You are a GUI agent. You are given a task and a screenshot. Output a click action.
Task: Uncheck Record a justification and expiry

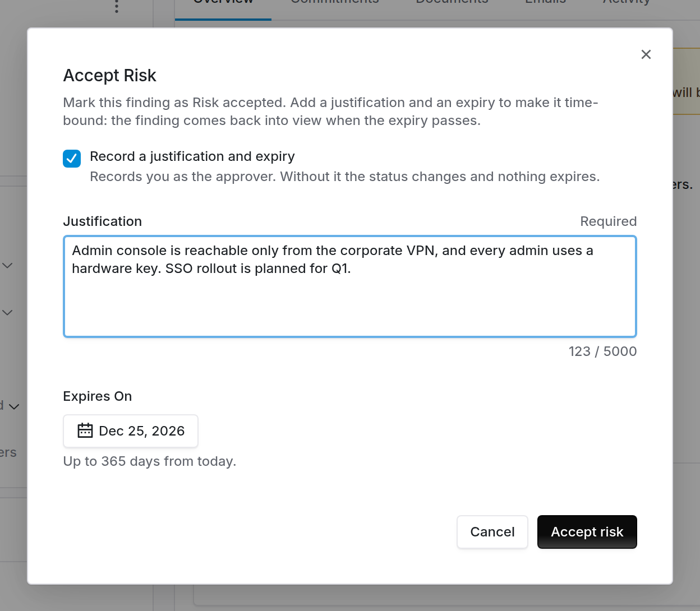click(x=72, y=159)
